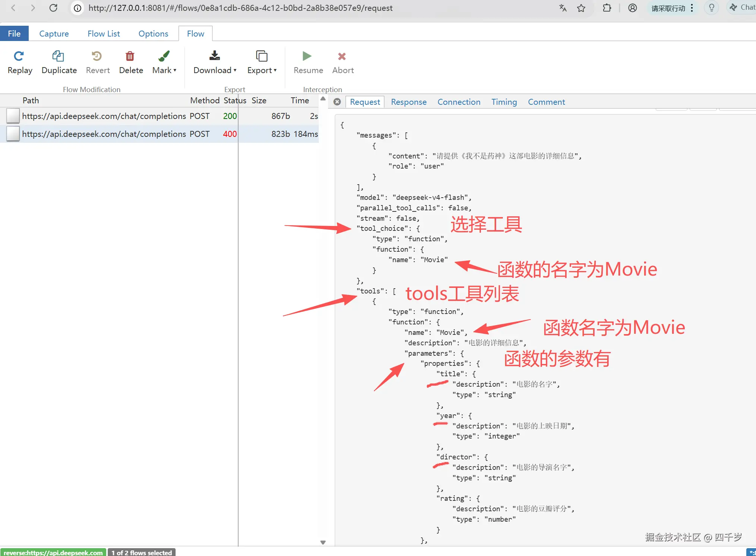This screenshot has height=556, width=756.
Task: Go back in browser history
Action: [x=13, y=8]
